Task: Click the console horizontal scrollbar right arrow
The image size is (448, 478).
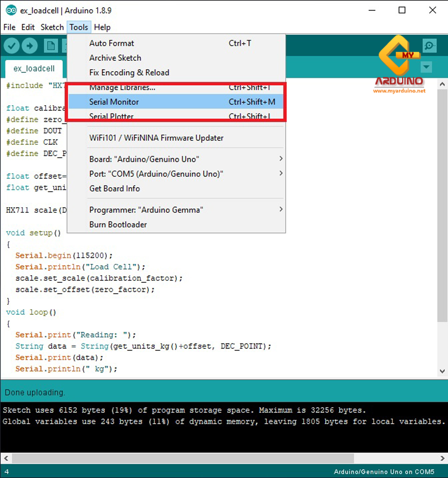Action: 442,458
